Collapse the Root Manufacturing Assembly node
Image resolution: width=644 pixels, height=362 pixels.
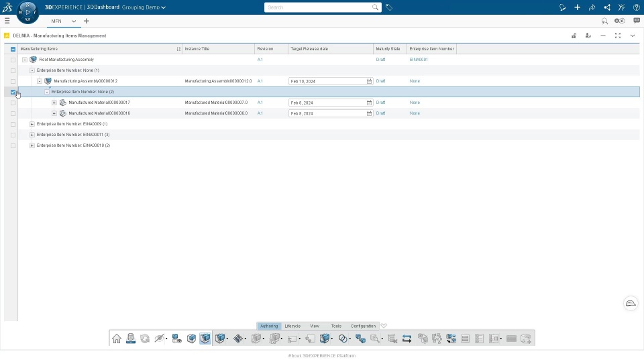[25, 60]
